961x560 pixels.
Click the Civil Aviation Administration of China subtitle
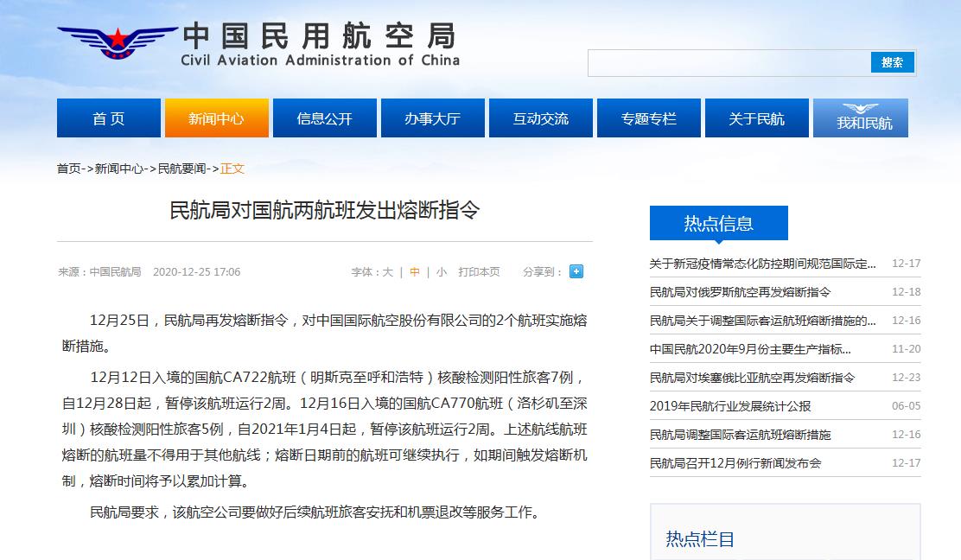[320, 60]
